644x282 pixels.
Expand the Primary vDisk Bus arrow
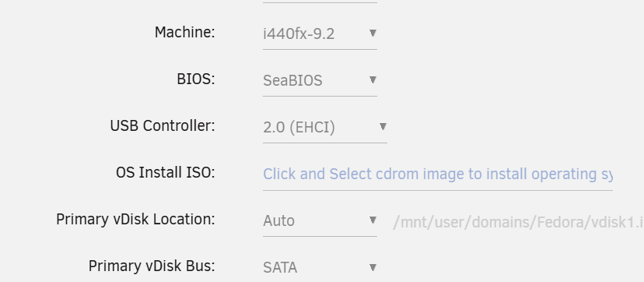(x=373, y=268)
